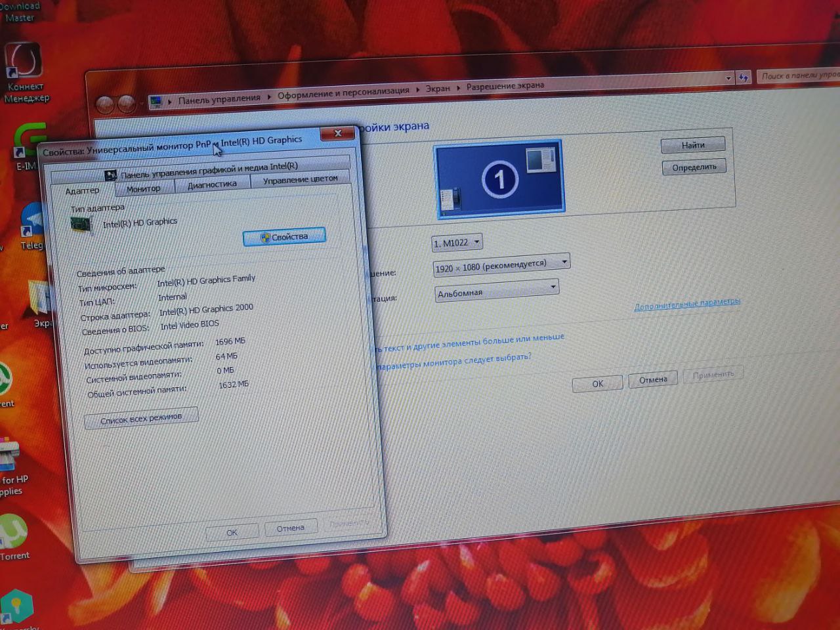The height and width of the screenshot is (630, 840).
Task: Click OK in Screen Resolution window
Action: click(x=598, y=384)
